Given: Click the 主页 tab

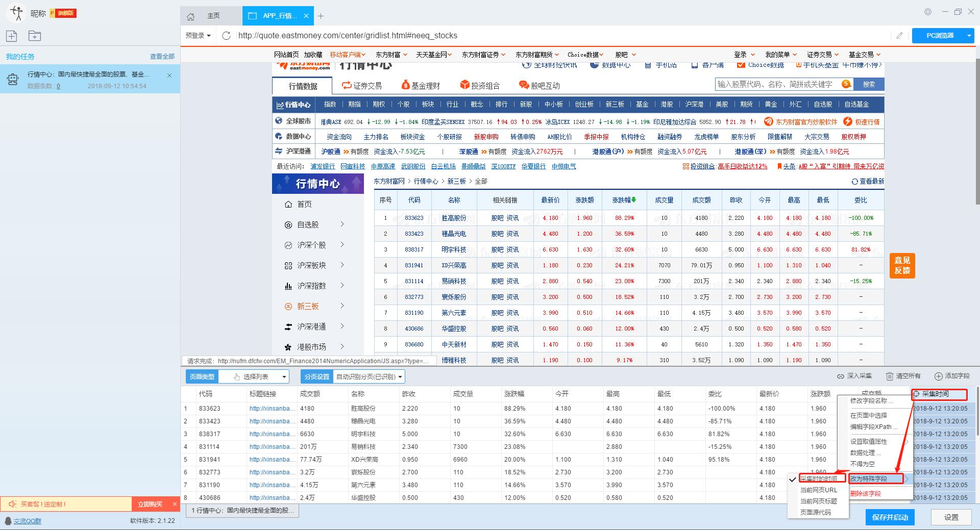Looking at the screenshot, I should pyautogui.click(x=213, y=16).
